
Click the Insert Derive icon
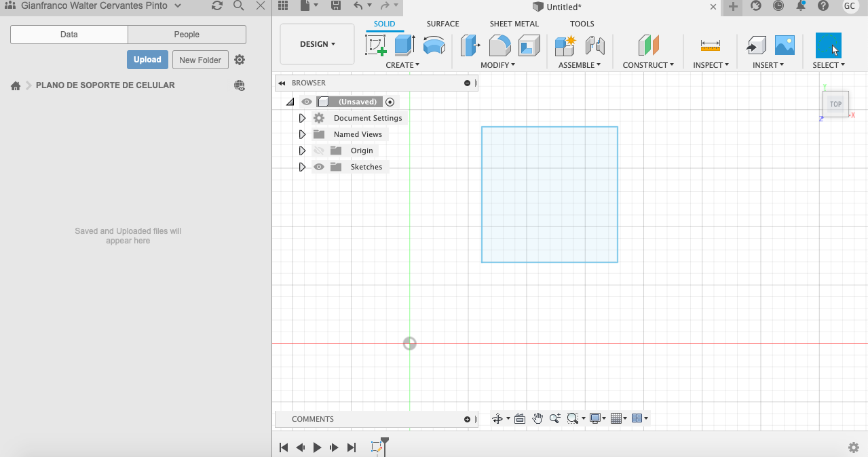point(756,45)
